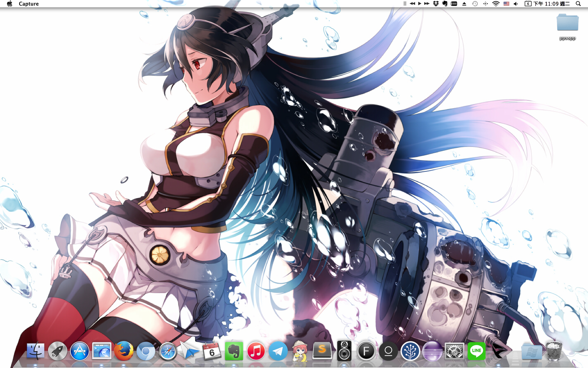This screenshot has width=588, height=368.
Task: Open Evernote elephant icon in dock
Action: (x=234, y=351)
